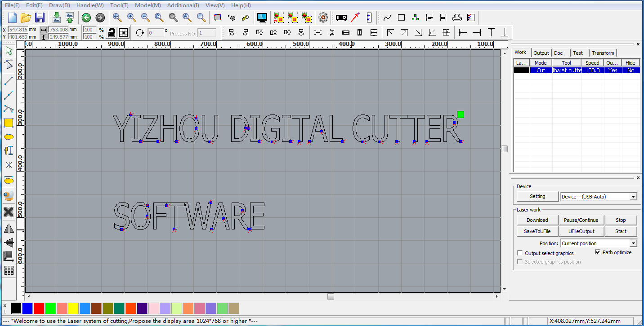Edit the rotation angle field
Image resolution: width=644 pixels, height=326 pixels.
pyautogui.click(x=157, y=32)
